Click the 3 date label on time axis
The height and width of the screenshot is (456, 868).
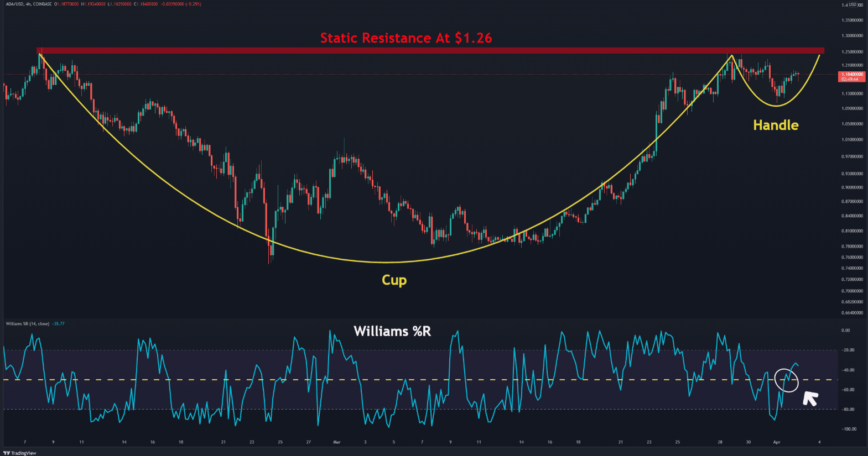(x=365, y=442)
